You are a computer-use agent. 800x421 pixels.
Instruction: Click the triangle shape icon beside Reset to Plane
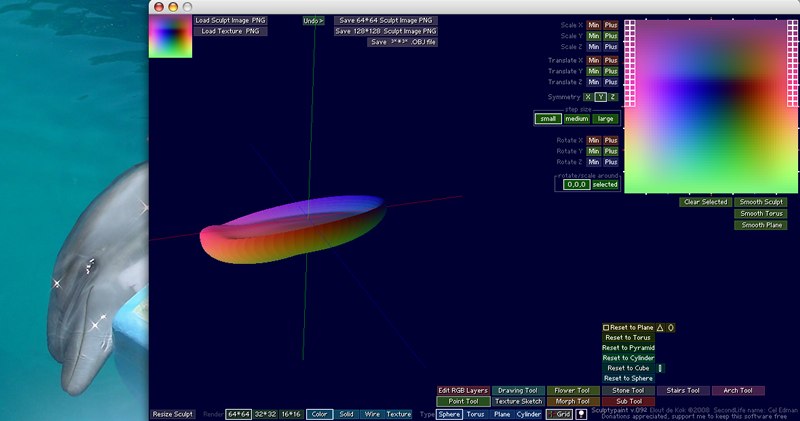click(x=660, y=328)
